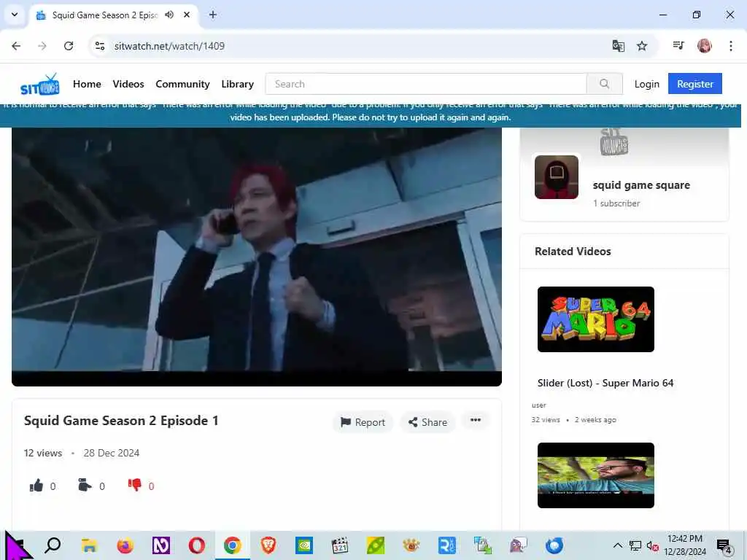The image size is (747, 560).
Task: Click the muted volume tray icon
Action: click(652, 545)
